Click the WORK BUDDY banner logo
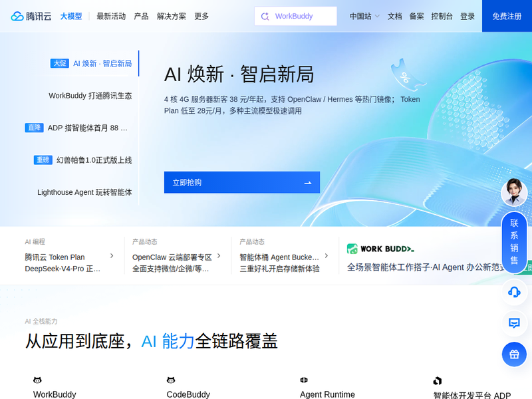 [380, 249]
